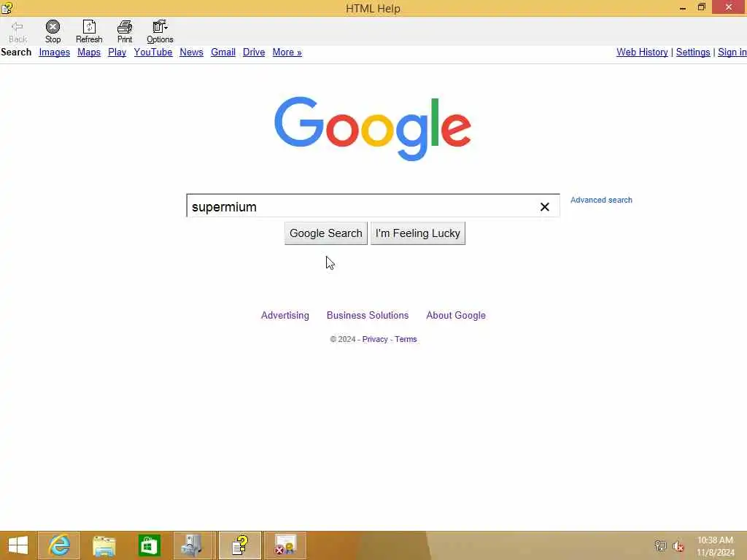Open the Terms footer link
747x560 pixels.
click(x=406, y=339)
